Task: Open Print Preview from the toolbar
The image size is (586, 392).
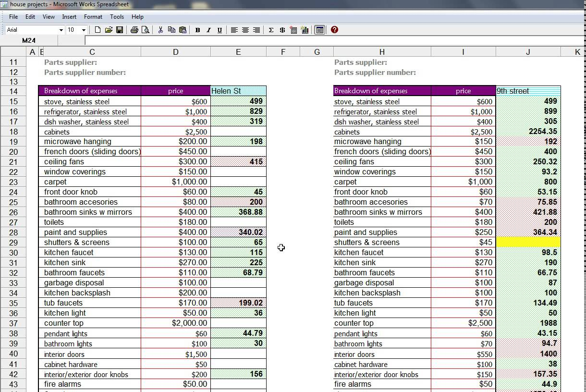Action: pos(145,30)
